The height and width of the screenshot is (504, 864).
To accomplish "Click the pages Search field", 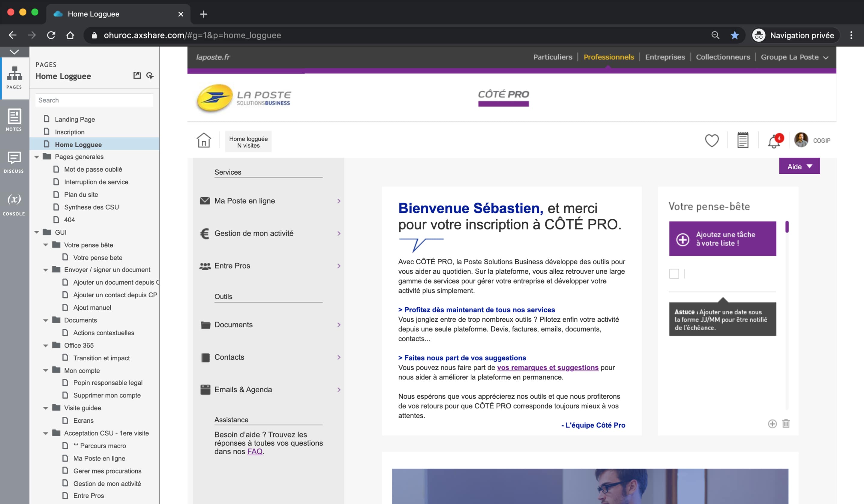I will click(x=94, y=100).
